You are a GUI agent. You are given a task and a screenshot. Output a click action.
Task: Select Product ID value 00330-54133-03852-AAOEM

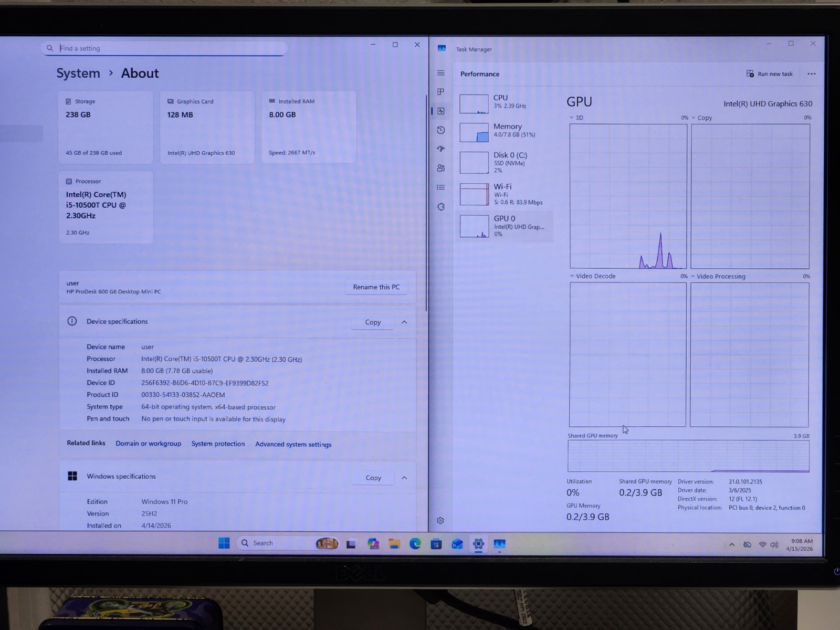(x=183, y=395)
